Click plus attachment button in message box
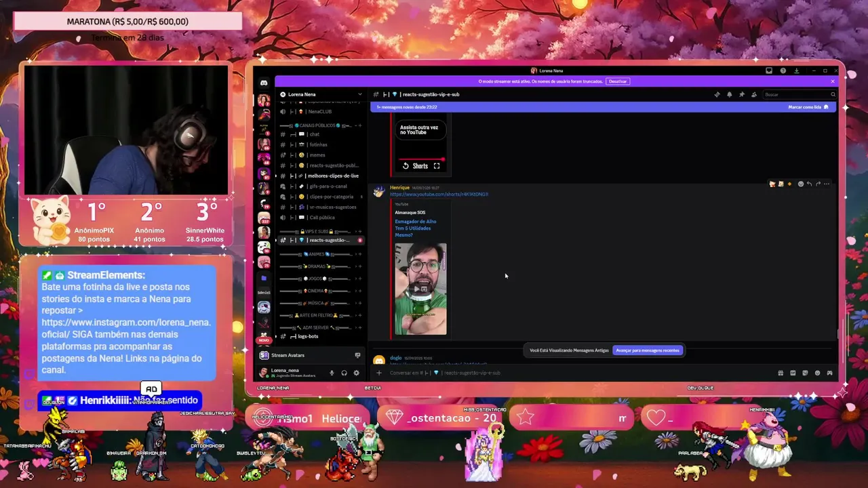868x488 pixels. tap(379, 373)
